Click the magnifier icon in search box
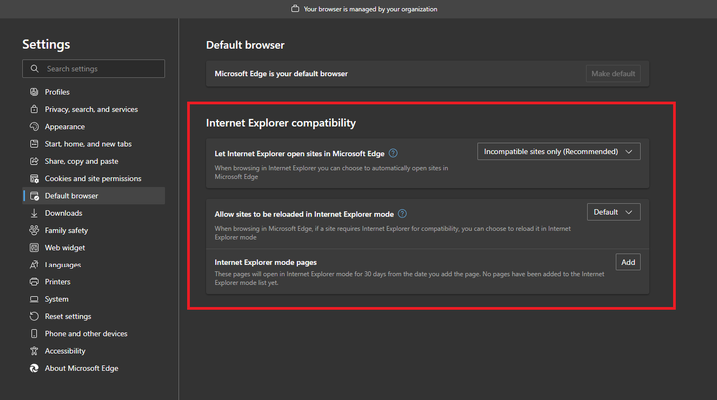Screen dimensions: 717x400 (x=34, y=69)
